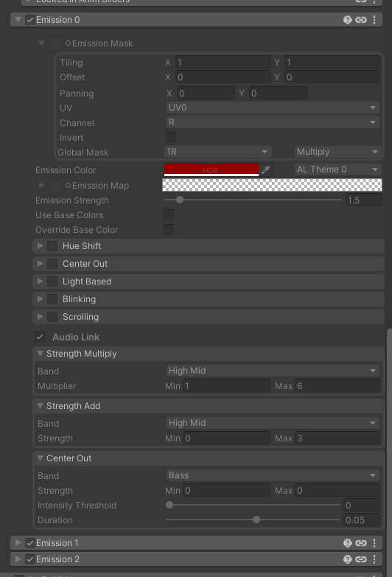
Task: Click the Emission 2 link icon
Action: [361, 559]
